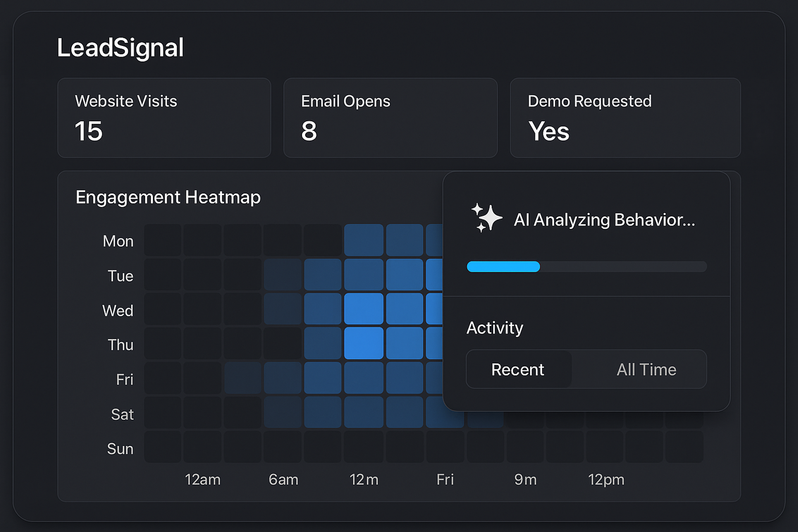The width and height of the screenshot is (798, 532).
Task: Select the Fri row label
Action: click(124, 379)
